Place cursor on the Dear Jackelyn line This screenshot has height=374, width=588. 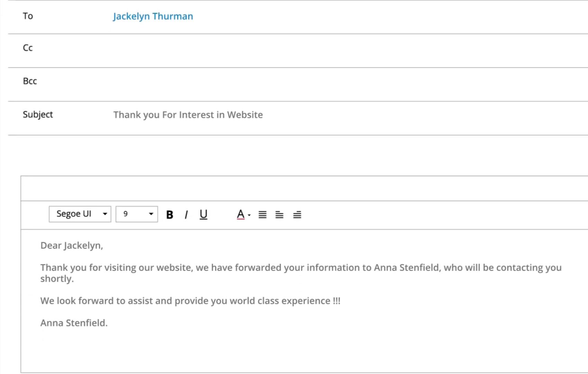pyautogui.click(x=72, y=246)
